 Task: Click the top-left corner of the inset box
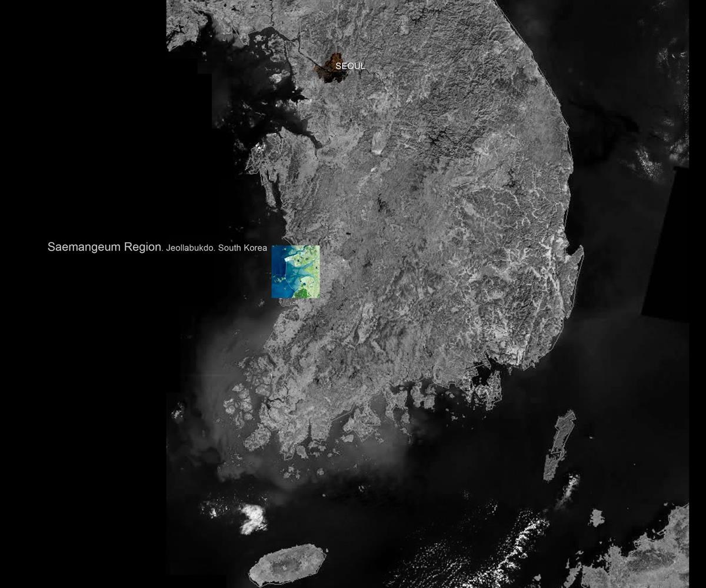coord(272,245)
